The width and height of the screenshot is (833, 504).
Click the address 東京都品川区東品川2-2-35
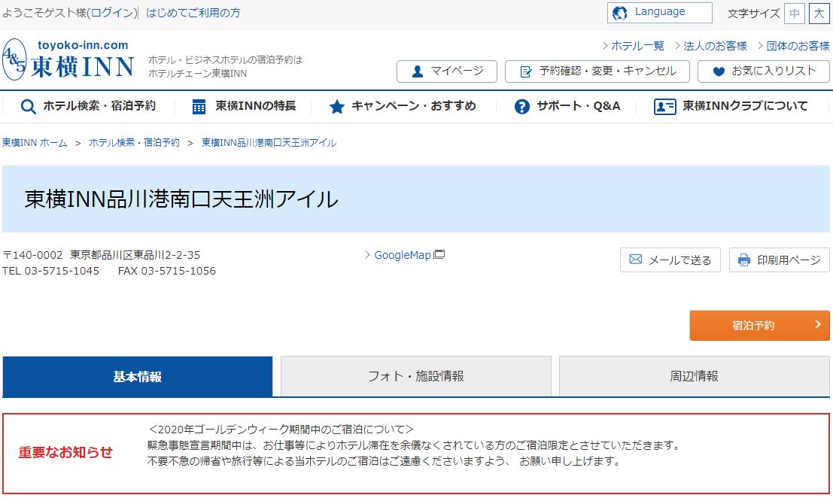pos(135,255)
